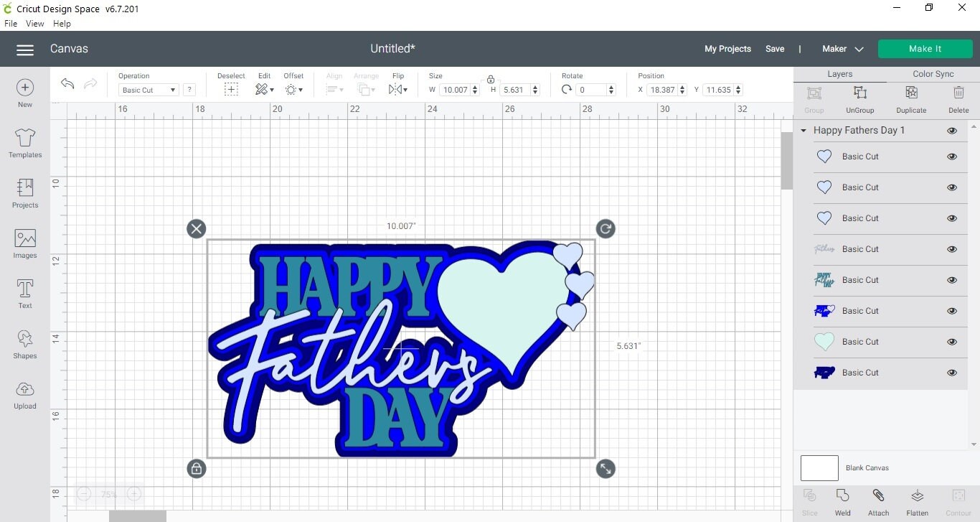Switch to the Color Sync tab

pyautogui.click(x=933, y=74)
